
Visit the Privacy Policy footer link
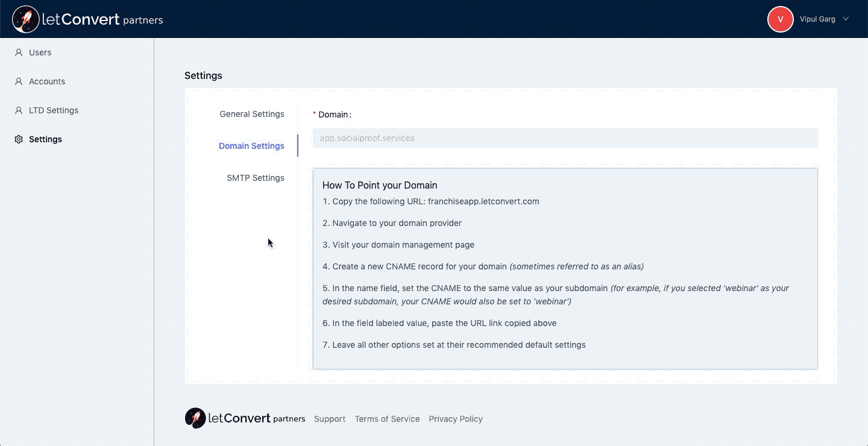(456, 419)
